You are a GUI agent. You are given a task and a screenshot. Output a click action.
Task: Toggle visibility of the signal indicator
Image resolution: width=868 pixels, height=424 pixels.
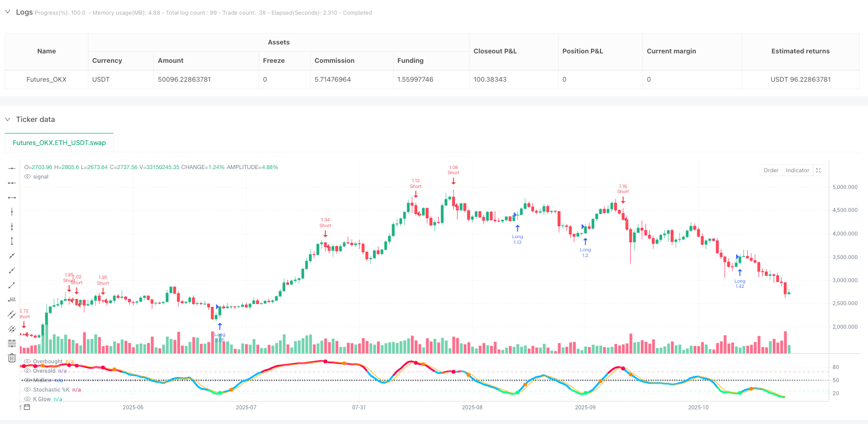[28, 177]
